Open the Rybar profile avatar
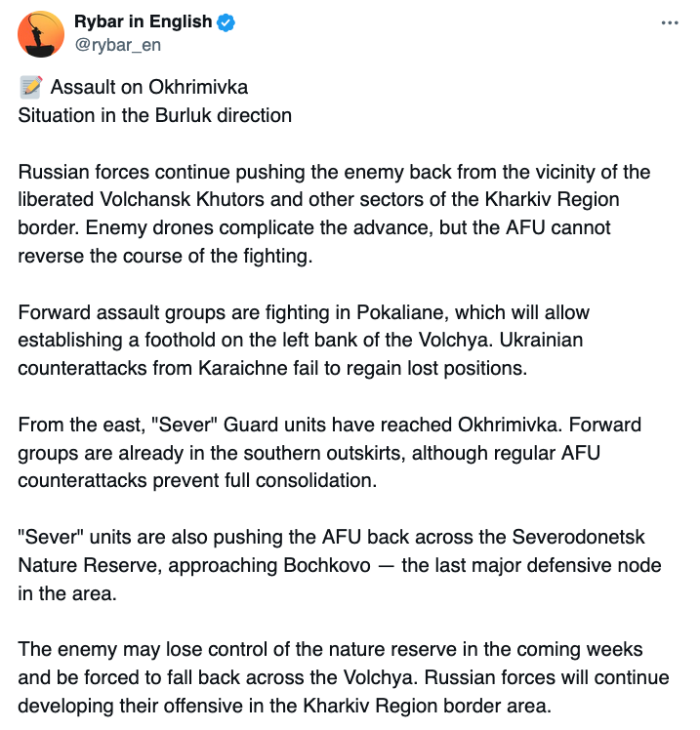 click(41, 33)
